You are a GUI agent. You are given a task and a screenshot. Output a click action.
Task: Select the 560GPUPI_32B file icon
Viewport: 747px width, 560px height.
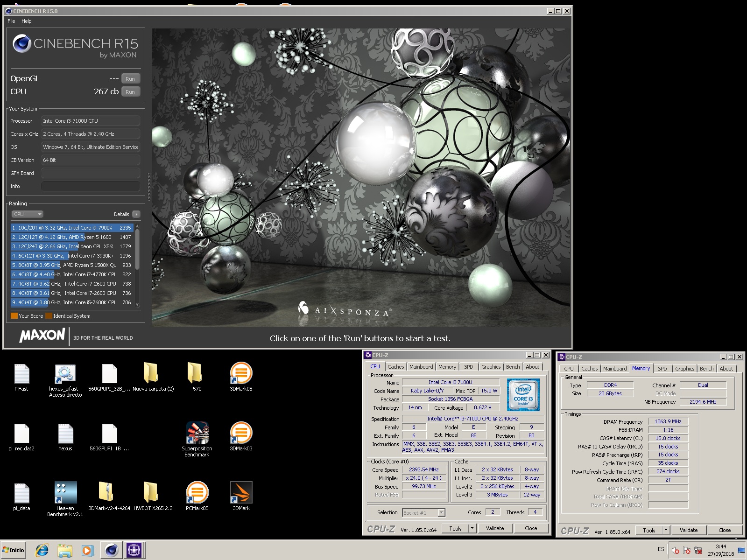click(109, 374)
